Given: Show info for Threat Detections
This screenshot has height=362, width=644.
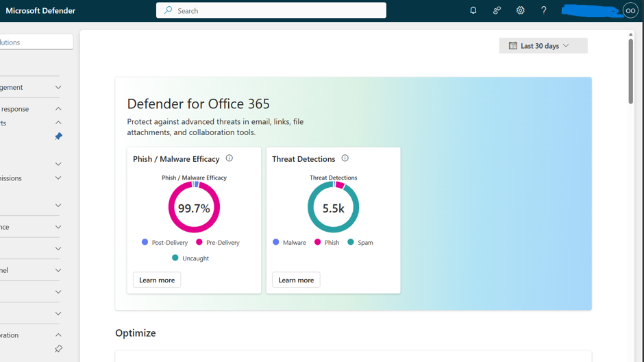Looking at the screenshot, I should pos(345,158).
